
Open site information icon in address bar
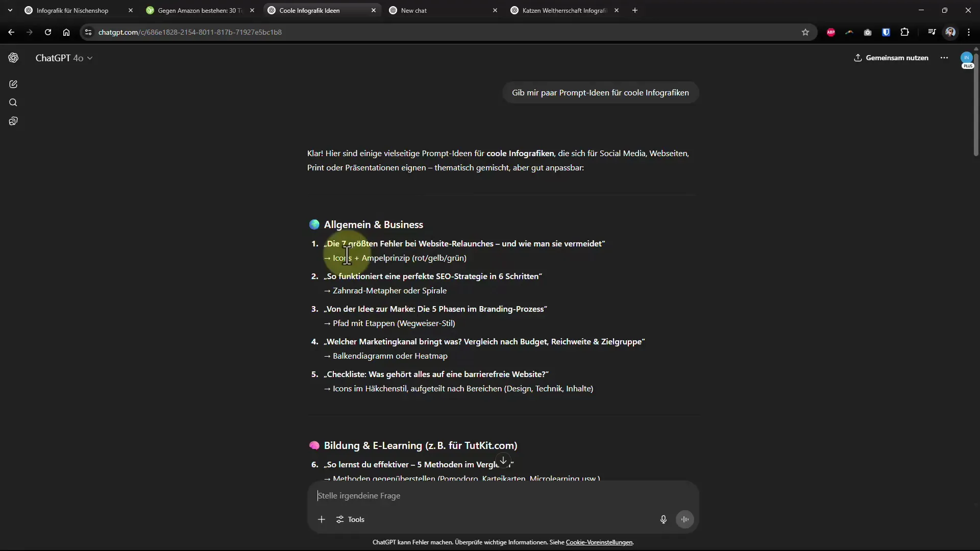[x=88, y=32]
